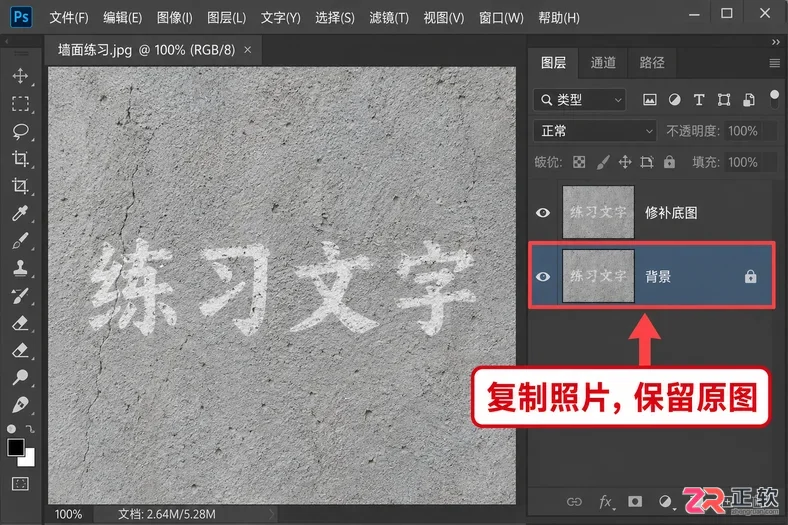The height and width of the screenshot is (525, 788).
Task: Open the 图像(I) menu
Action: pyautogui.click(x=175, y=18)
